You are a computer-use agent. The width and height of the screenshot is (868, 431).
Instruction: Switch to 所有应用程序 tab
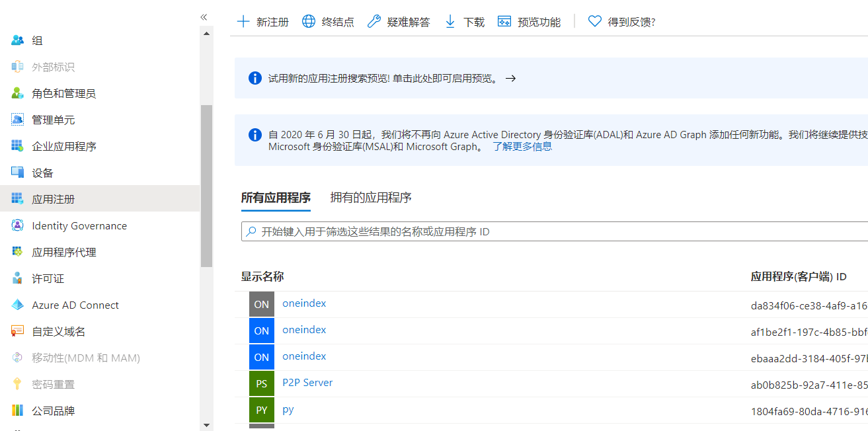point(276,198)
